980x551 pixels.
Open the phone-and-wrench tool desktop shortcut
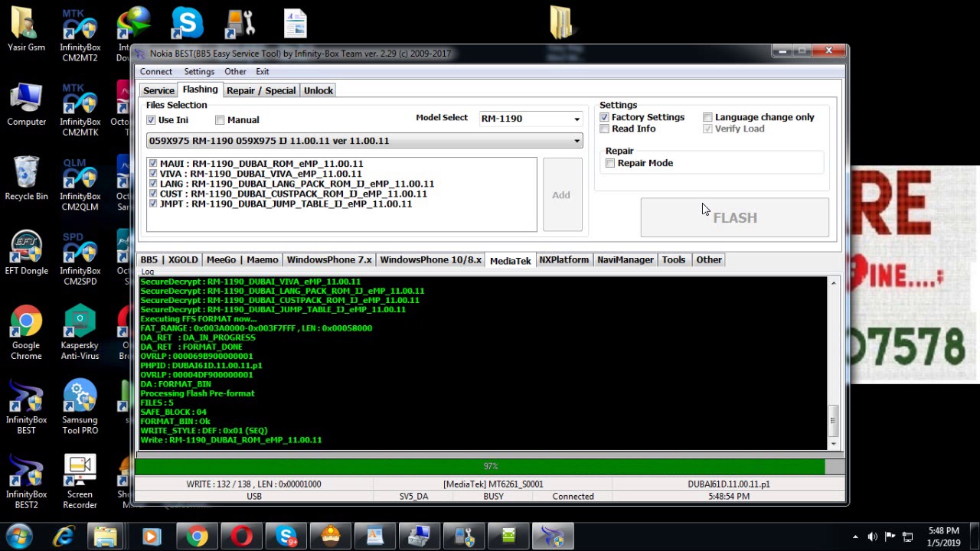pos(240,23)
